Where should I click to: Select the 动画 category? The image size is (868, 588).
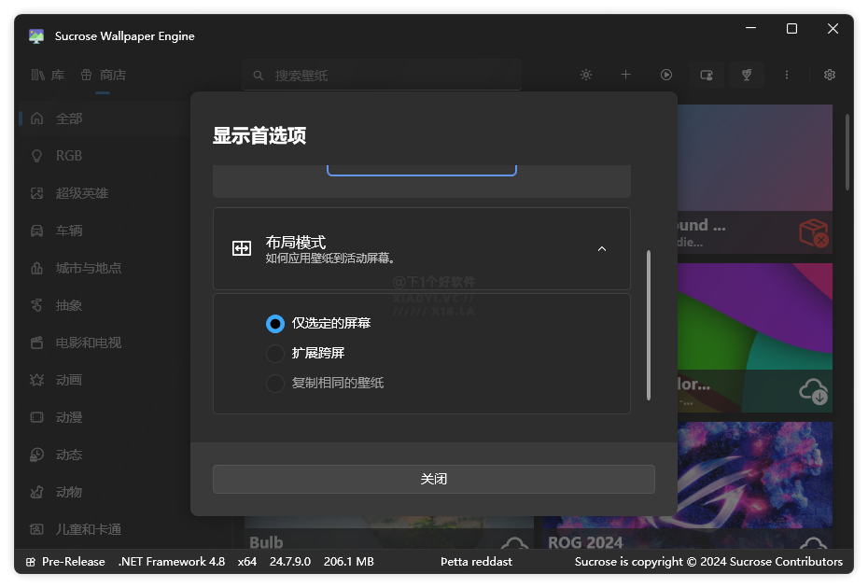pyautogui.click(x=105, y=381)
